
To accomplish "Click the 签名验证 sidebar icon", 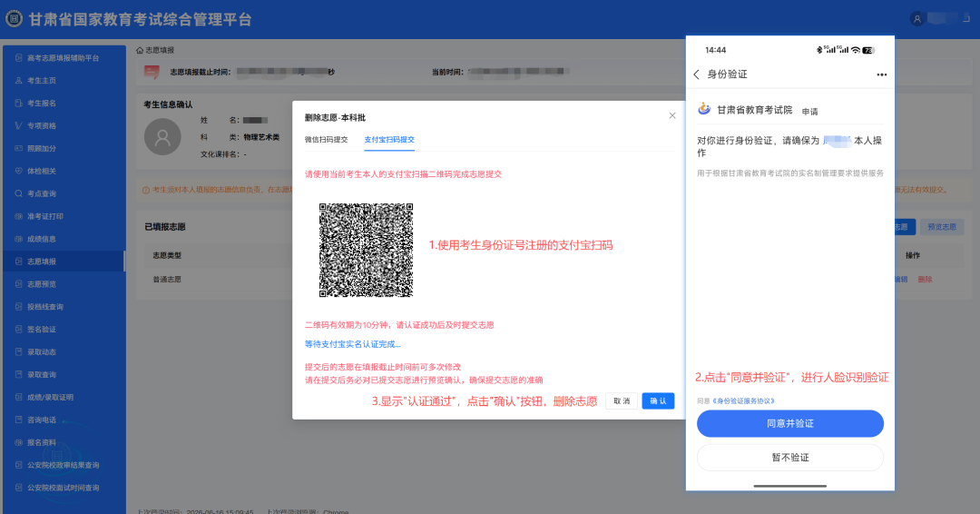I will tap(19, 329).
